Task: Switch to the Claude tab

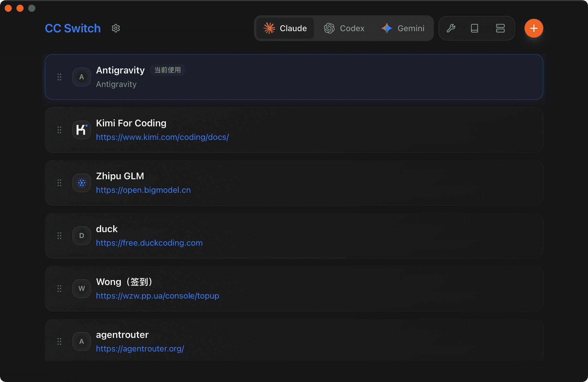Action: [x=285, y=28]
